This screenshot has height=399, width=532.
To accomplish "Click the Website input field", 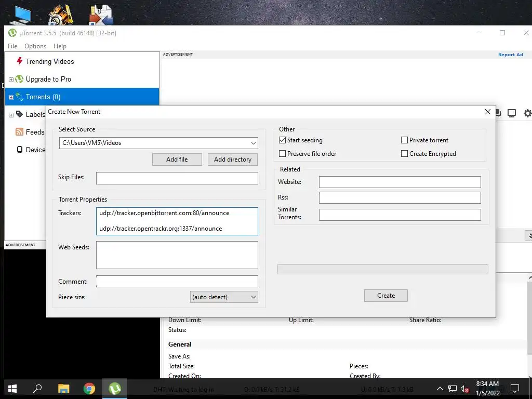I will coord(400,182).
